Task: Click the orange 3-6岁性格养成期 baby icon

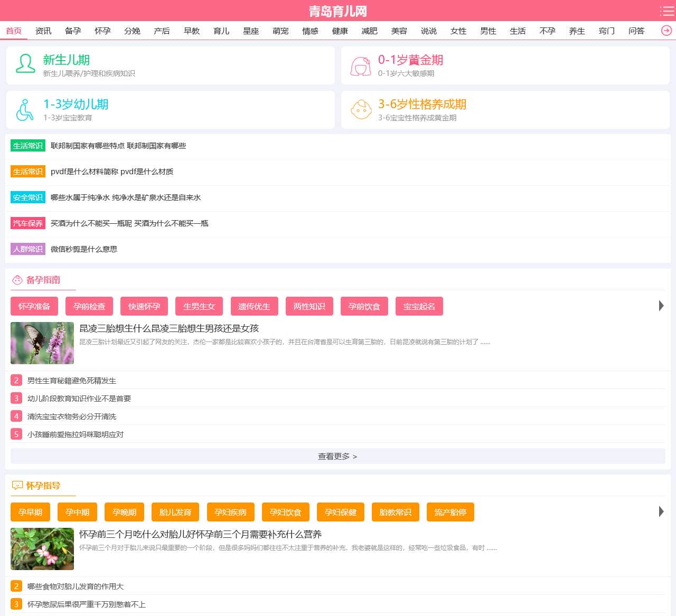Action: 361,110
